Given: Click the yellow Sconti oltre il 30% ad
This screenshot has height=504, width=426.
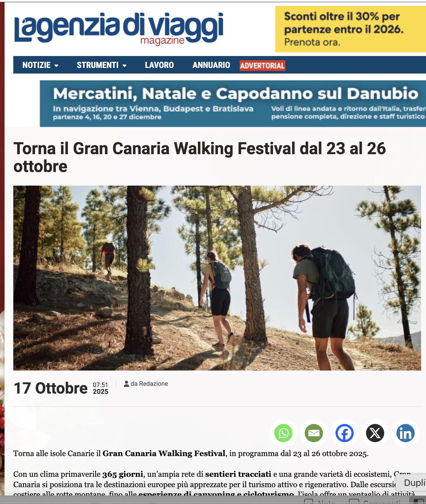Looking at the screenshot, I should pyautogui.click(x=350, y=29).
